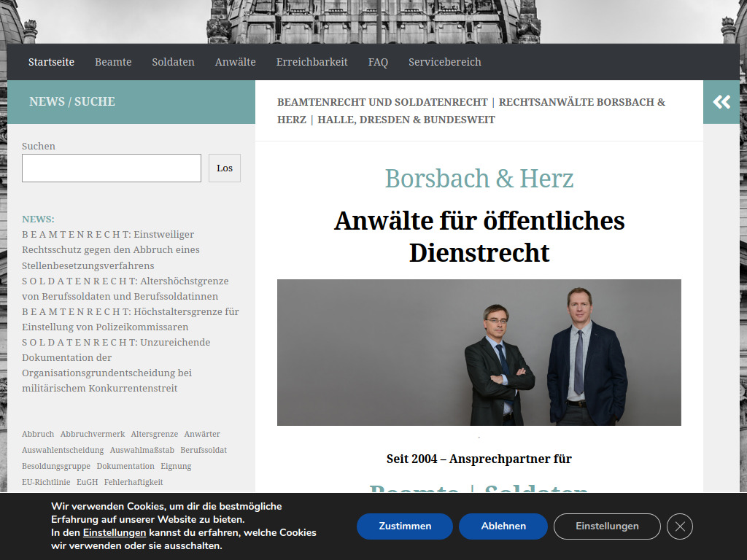Image resolution: width=747 pixels, height=560 pixels.
Task: Select the Fehlerhaftigkeit tag
Action: pos(133,482)
